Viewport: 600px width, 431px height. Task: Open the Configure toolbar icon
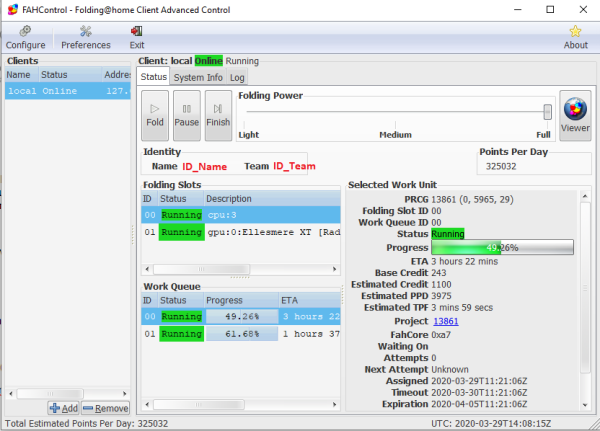click(x=25, y=37)
